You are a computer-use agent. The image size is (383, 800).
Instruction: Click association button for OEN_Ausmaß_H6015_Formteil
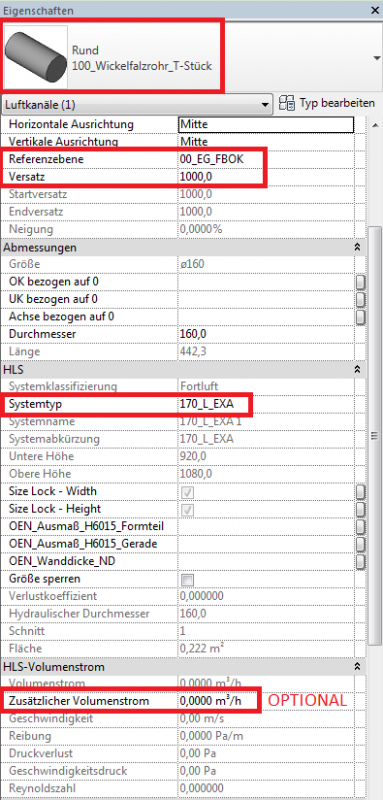click(x=361, y=527)
